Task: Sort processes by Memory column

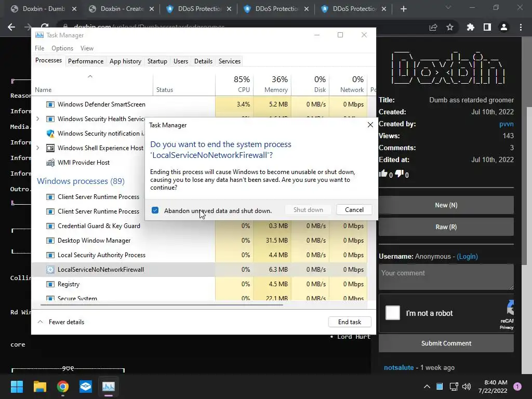Action: tap(272, 84)
